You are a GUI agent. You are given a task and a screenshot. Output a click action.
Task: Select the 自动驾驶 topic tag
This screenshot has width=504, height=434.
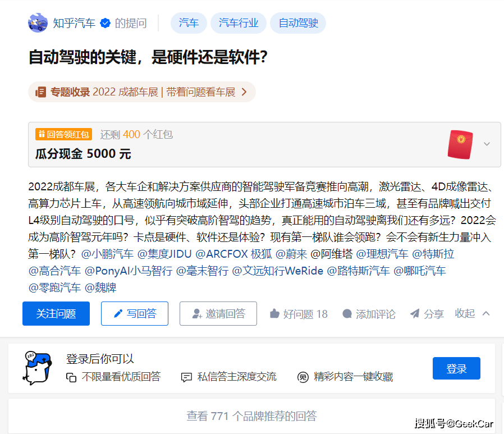point(298,23)
